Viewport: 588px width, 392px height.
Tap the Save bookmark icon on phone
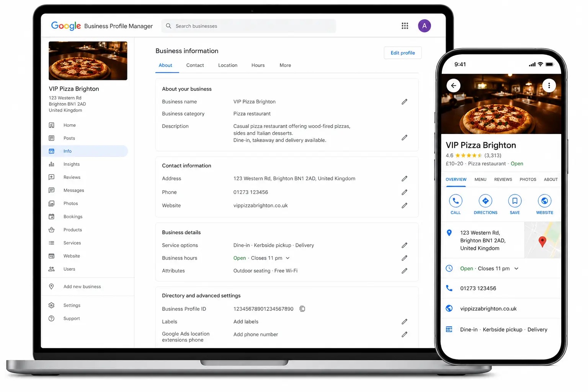pos(515,201)
